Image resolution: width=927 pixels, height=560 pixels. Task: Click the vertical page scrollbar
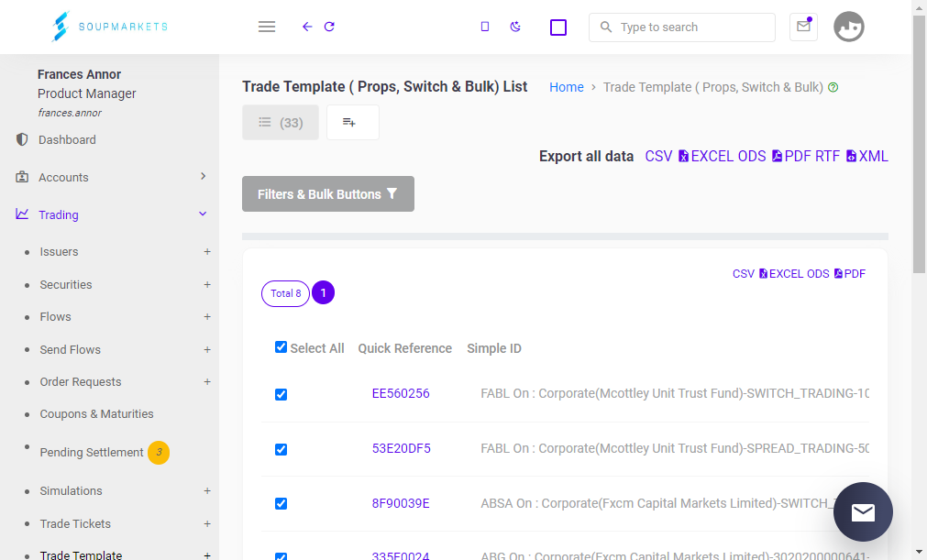(x=920, y=145)
